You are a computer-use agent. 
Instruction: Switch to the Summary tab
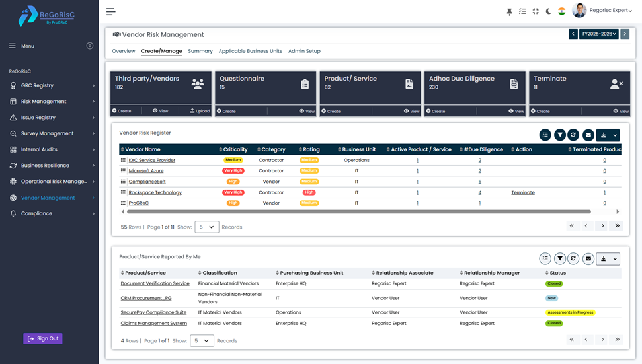(x=200, y=51)
